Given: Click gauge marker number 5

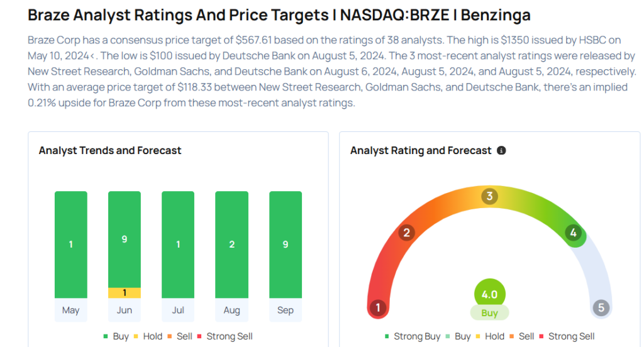Looking at the screenshot, I should click(x=601, y=308).
